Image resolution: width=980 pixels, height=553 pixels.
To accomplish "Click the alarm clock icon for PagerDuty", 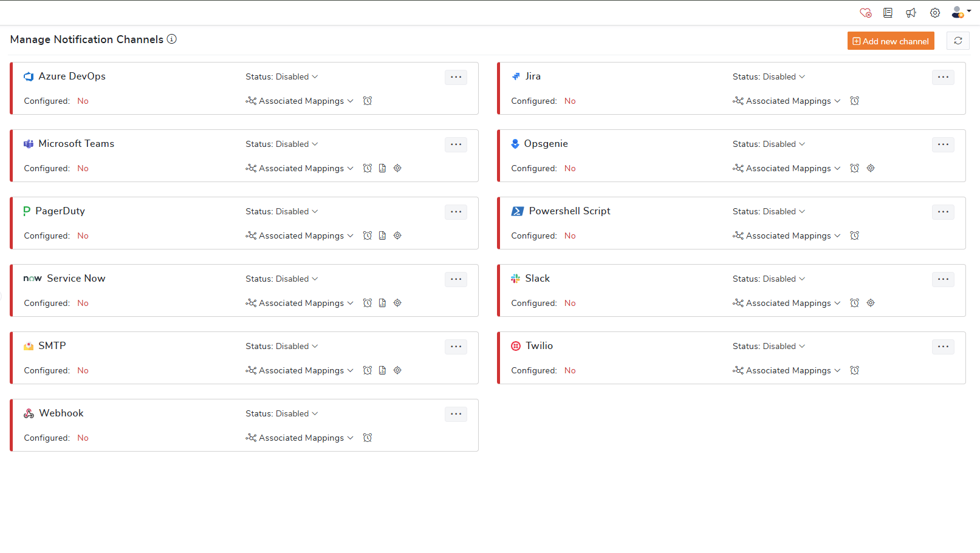I will [368, 236].
